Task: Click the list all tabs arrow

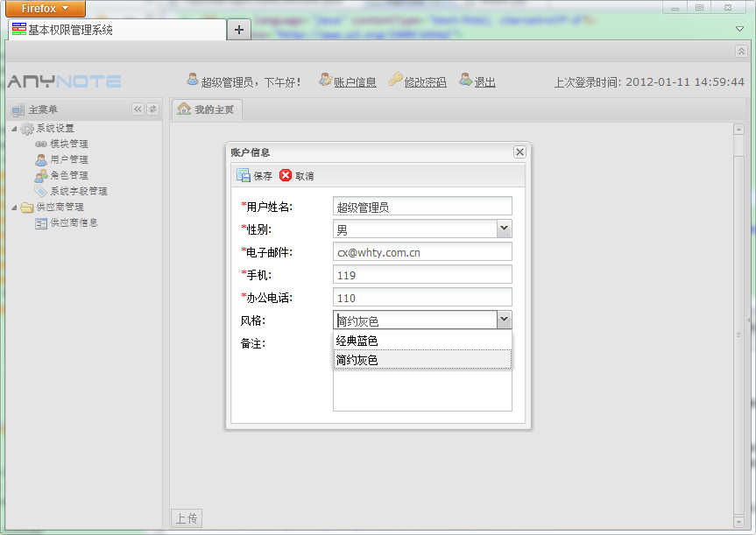Action: click(x=739, y=29)
